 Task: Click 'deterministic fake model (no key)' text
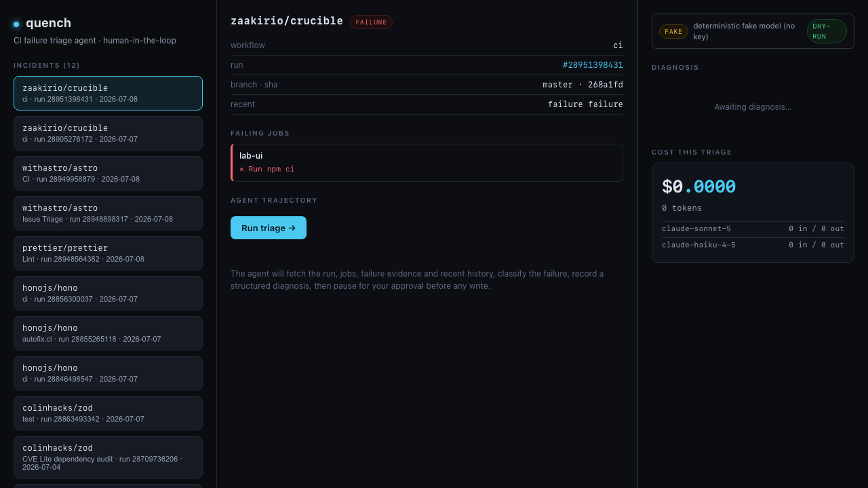click(x=745, y=31)
